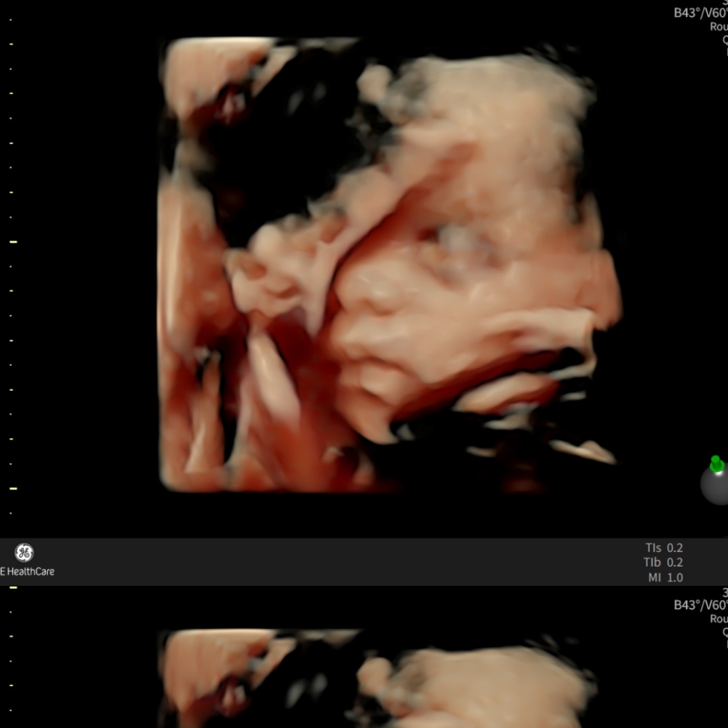Click the B43°/V60° angle text at top
The image size is (728, 728).
click(700, 13)
